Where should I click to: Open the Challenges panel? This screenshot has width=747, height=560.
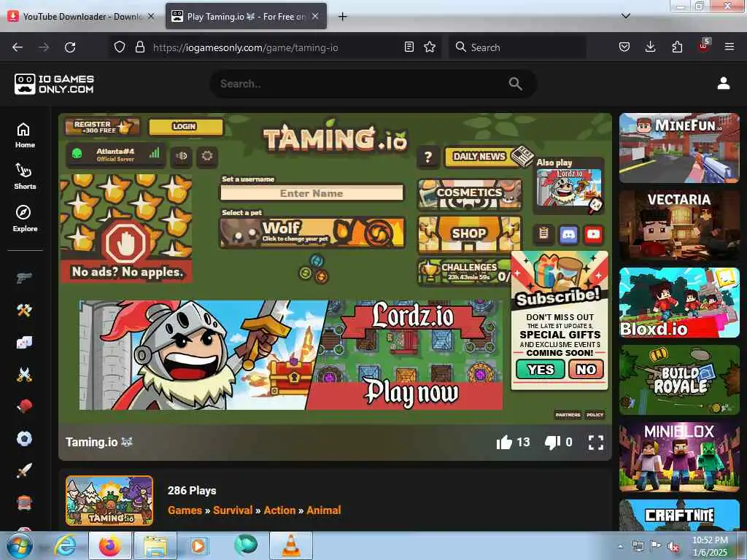click(465, 272)
